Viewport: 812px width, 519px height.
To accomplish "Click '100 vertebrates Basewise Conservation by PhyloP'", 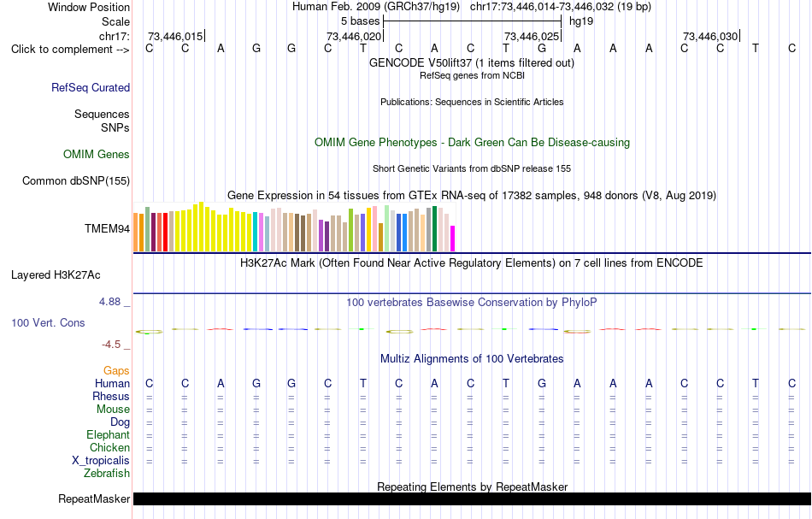I will point(471,302).
